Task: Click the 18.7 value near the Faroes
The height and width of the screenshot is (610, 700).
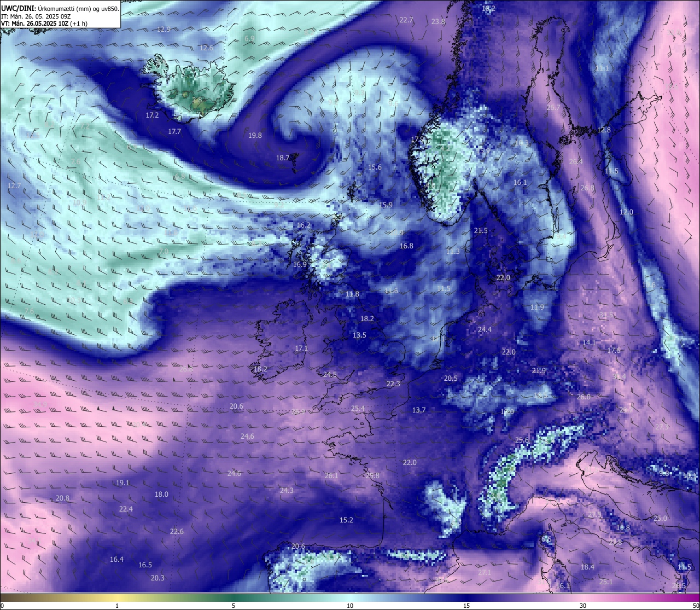Action: [283, 158]
